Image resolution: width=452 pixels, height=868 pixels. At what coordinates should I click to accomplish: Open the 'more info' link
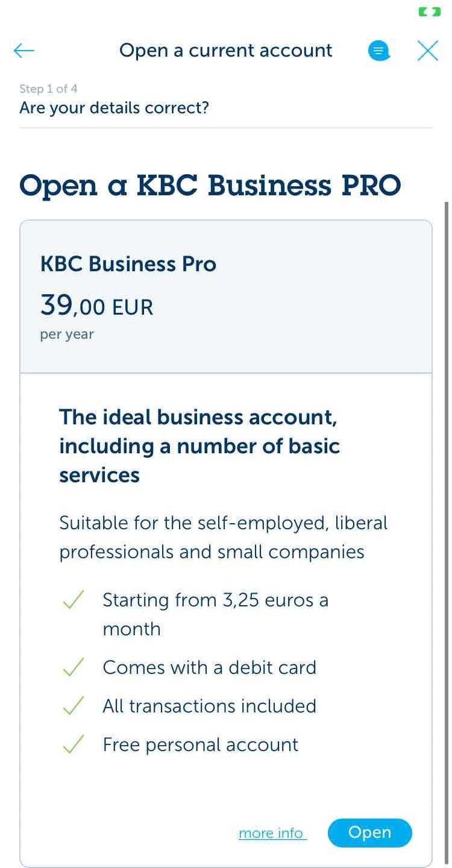click(272, 833)
